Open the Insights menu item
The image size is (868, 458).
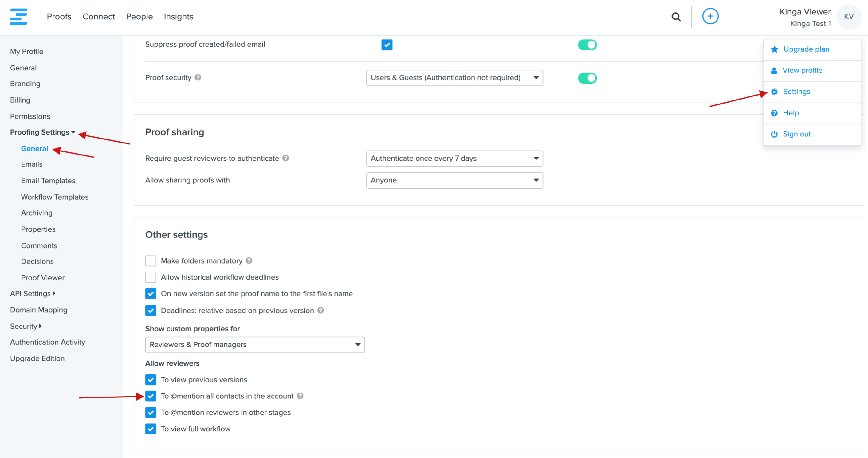pyautogui.click(x=178, y=17)
